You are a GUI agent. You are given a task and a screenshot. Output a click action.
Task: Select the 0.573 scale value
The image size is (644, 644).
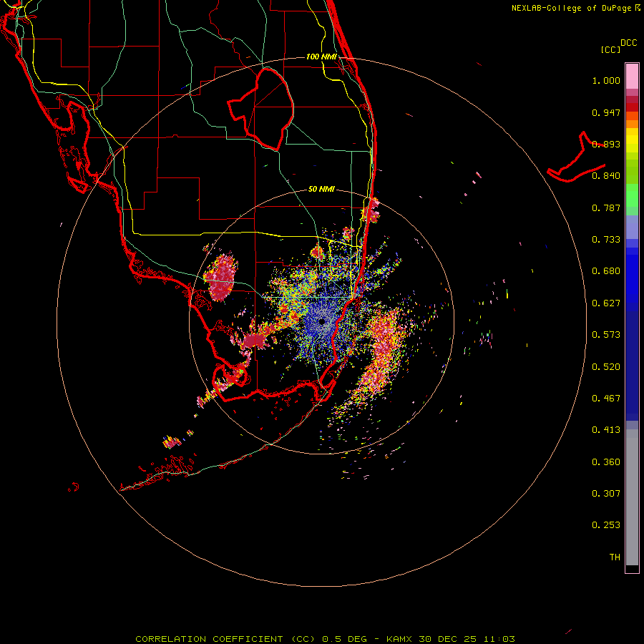coord(606,335)
